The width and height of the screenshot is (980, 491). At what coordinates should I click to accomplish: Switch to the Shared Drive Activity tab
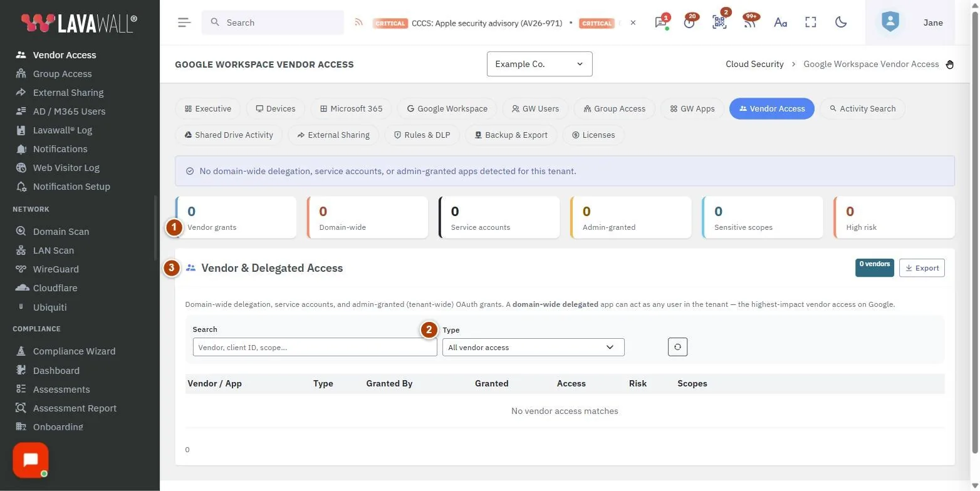point(229,135)
